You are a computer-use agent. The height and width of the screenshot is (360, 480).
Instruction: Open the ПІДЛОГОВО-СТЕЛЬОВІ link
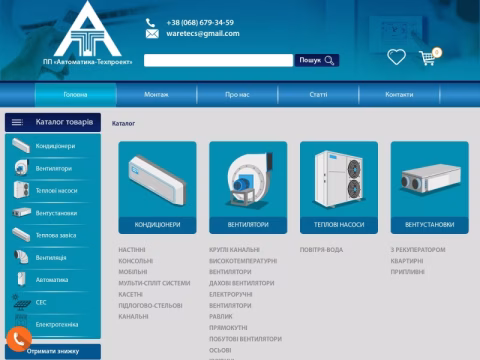coord(150,306)
